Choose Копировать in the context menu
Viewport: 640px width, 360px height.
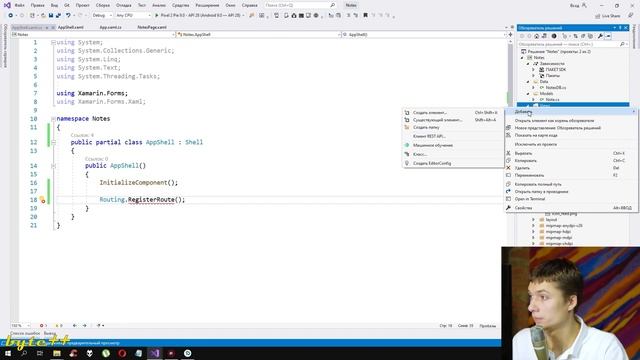571,161
